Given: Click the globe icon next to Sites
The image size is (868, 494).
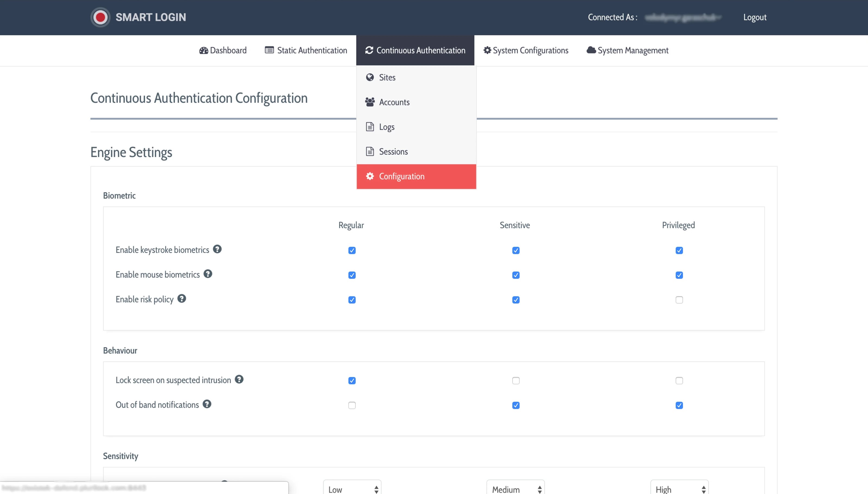Looking at the screenshot, I should point(370,77).
